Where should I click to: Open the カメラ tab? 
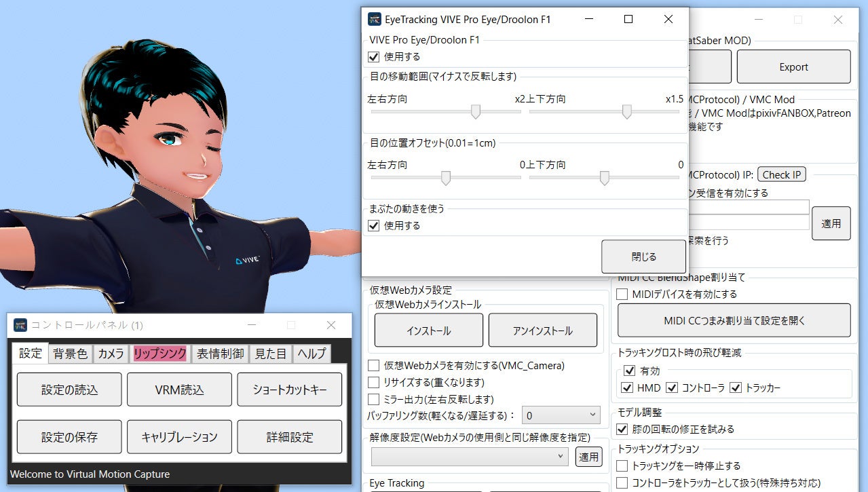coord(111,354)
